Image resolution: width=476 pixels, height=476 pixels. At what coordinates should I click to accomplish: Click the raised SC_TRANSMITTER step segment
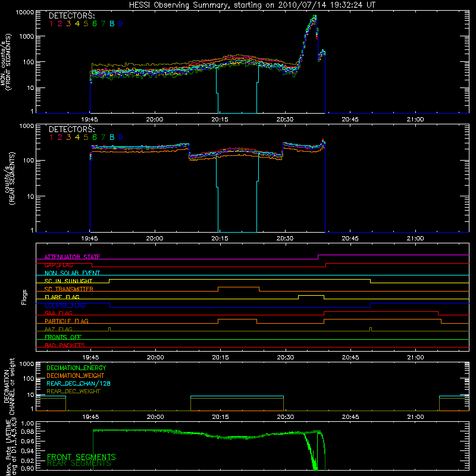tap(239, 287)
